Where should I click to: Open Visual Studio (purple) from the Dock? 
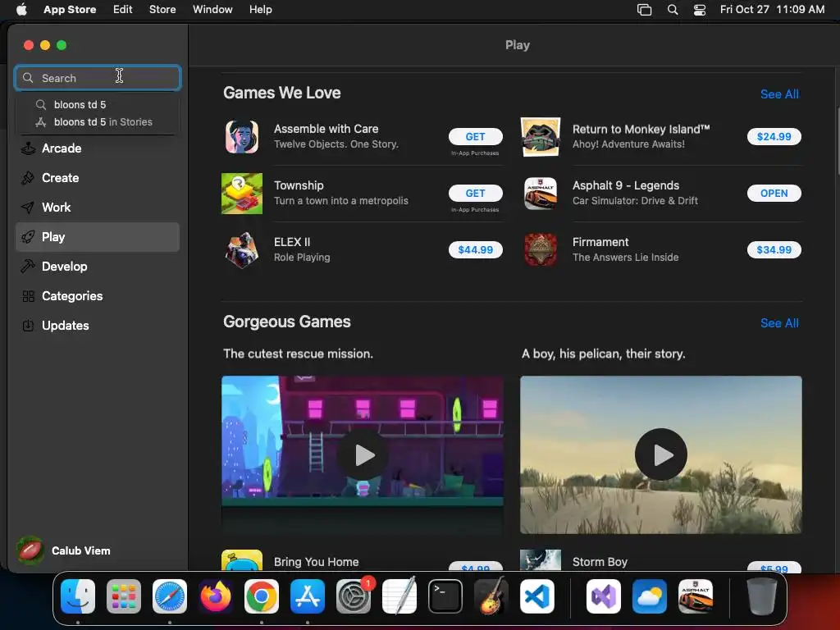click(604, 596)
